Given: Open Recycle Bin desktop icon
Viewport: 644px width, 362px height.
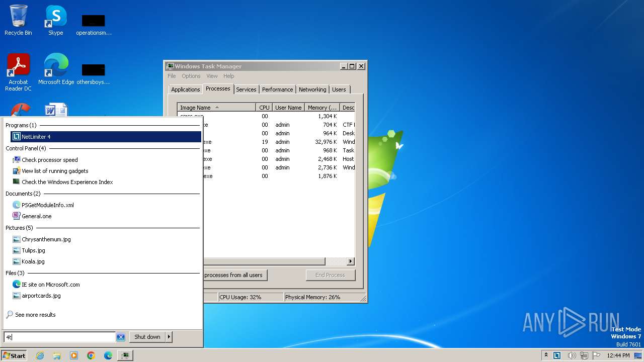Looking at the screenshot, I should [x=18, y=20].
